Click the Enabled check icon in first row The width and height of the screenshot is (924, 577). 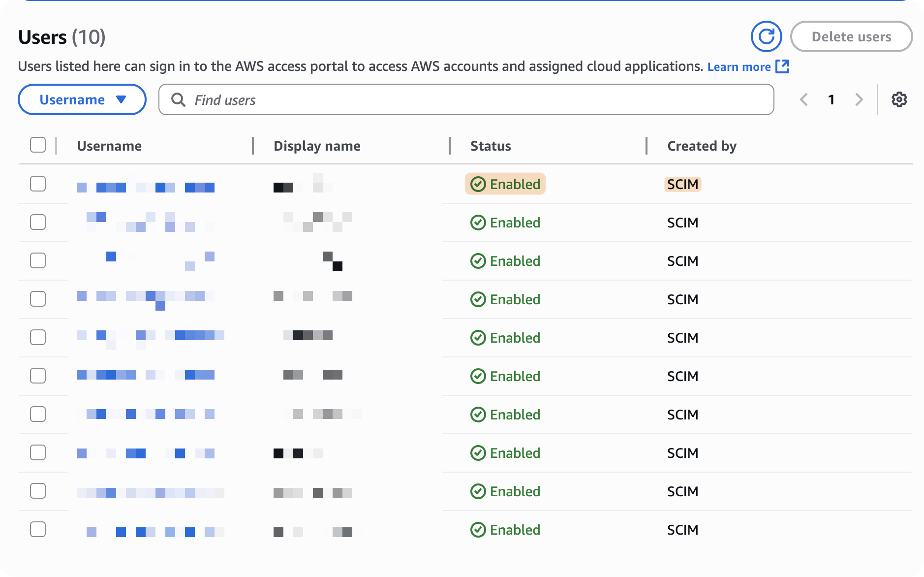click(478, 184)
